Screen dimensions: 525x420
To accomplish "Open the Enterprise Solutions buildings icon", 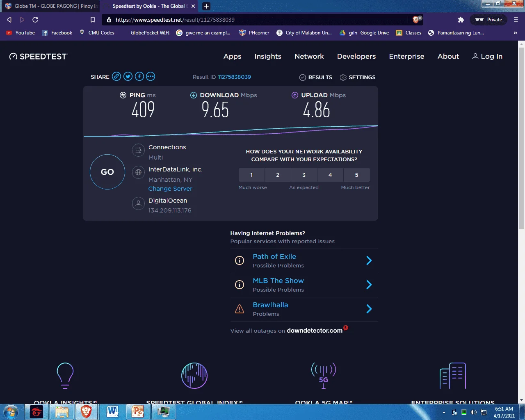I will pyautogui.click(x=453, y=375).
